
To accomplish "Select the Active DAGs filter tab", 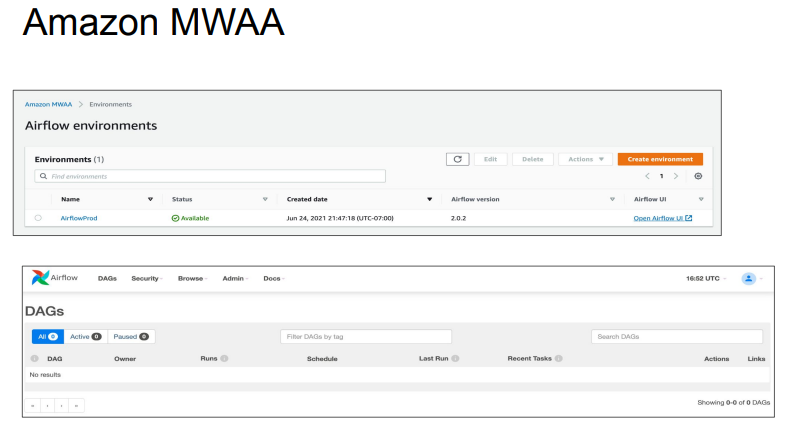I will click(85, 336).
